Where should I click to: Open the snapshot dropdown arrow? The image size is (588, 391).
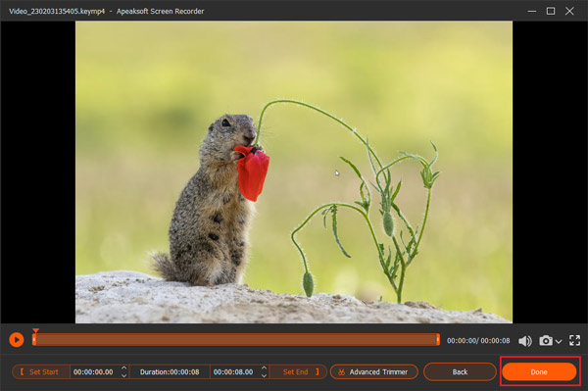559,342
